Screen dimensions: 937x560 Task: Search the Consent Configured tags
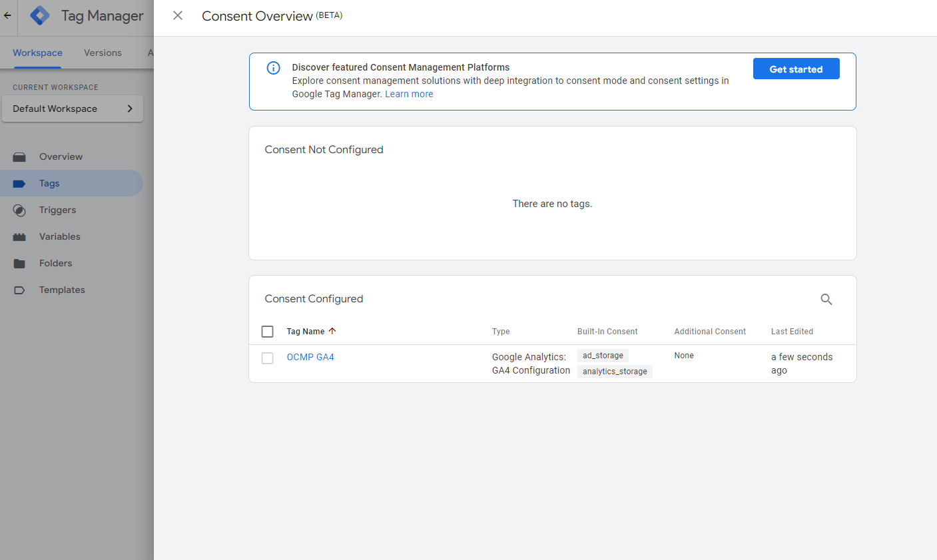click(826, 300)
